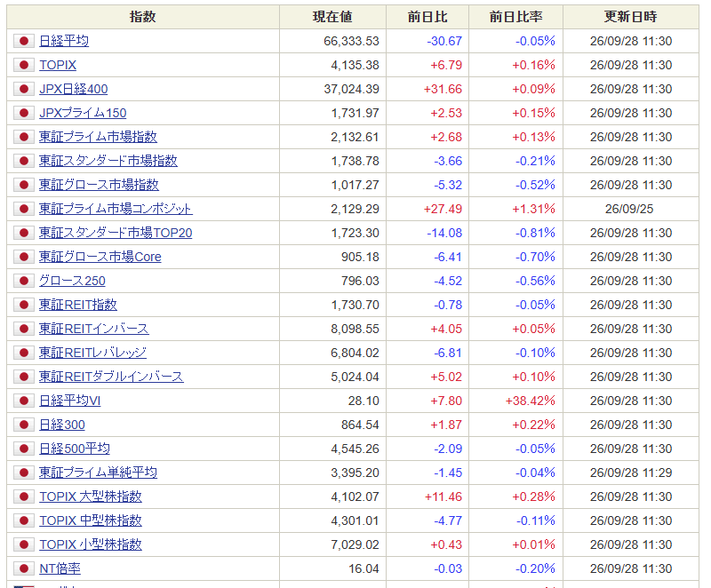The image size is (711, 588).
Task: Click the flag icon beside 東証REIT指数
Action: [24, 306]
